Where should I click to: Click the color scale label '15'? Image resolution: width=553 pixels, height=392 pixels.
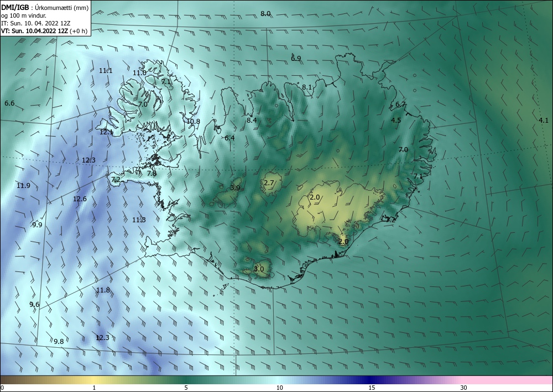pos(372,388)
